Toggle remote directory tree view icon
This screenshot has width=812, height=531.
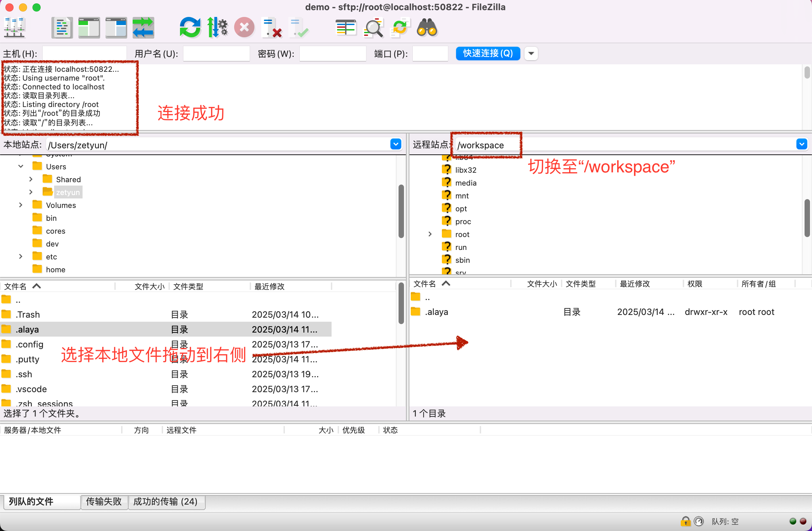point(116,27)
